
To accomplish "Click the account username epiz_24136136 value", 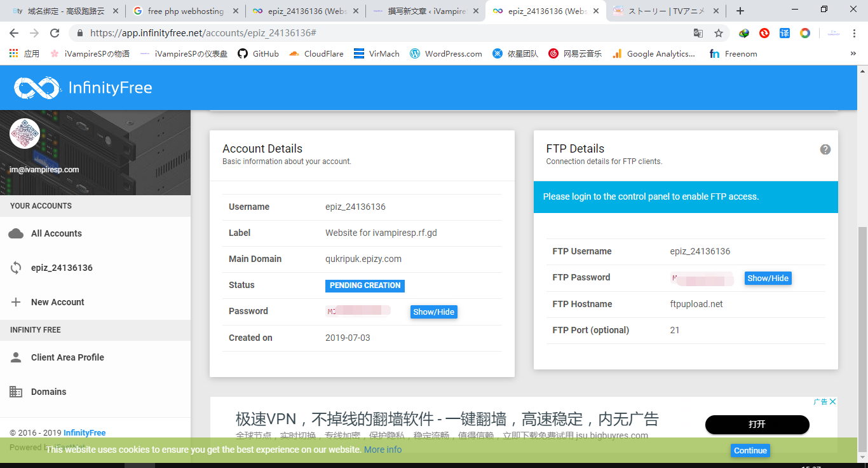I will tap(355, 207).
